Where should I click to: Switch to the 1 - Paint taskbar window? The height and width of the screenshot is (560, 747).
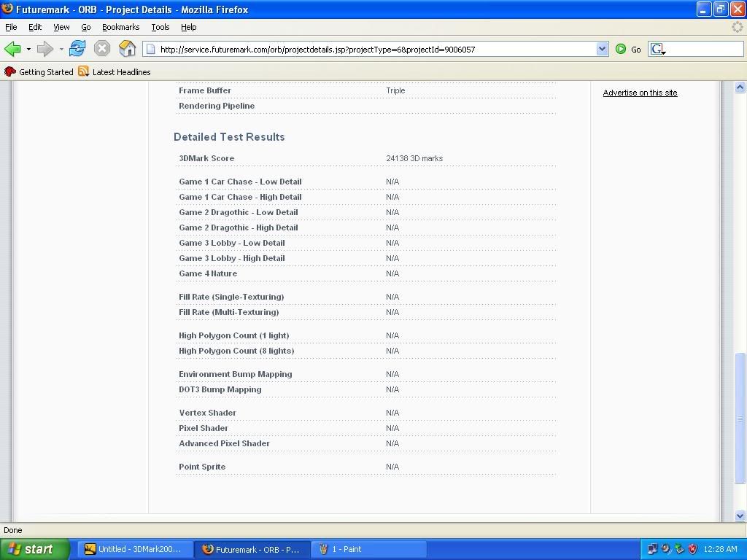click(369, 549)
